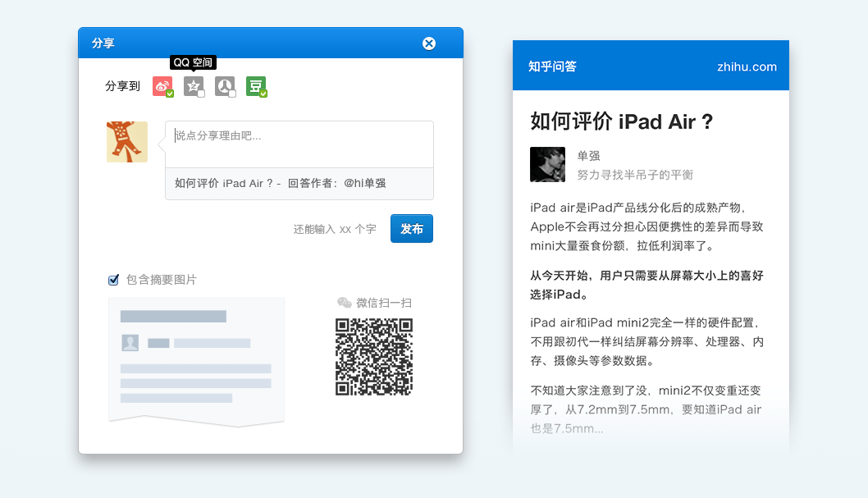Click the 分享到 label
The height and width of the screenshot is (498, 868).
pos(123,86)
